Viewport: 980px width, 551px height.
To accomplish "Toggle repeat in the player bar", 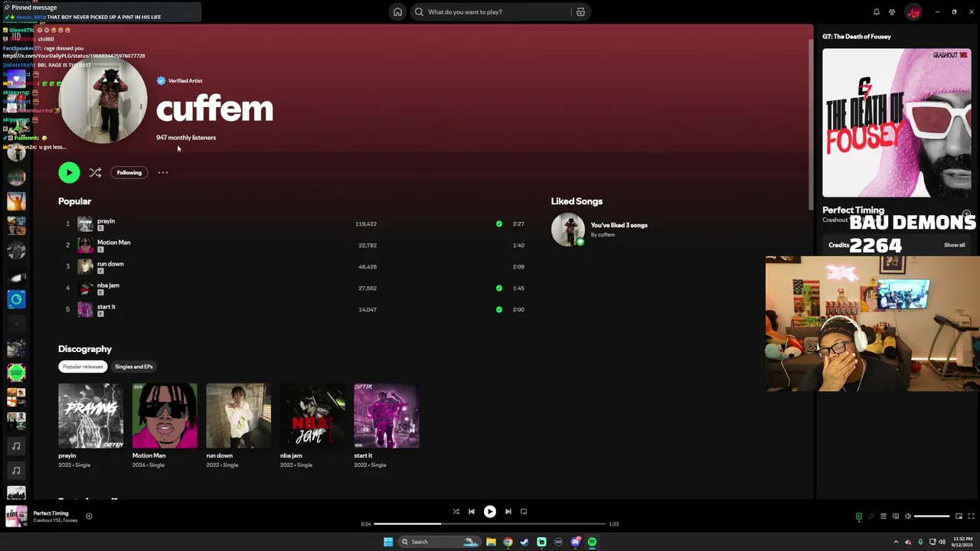I will (x=524, y=511).
